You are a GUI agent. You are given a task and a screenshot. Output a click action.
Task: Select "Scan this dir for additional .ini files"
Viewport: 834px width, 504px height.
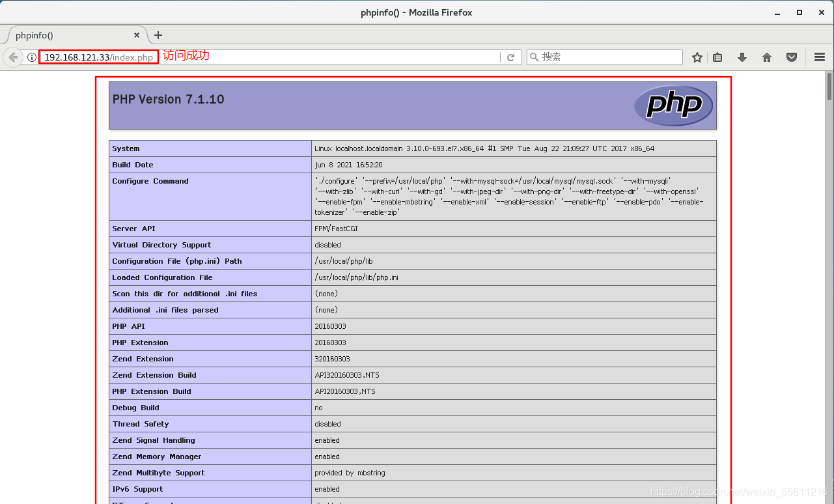[x=185, y=294]
